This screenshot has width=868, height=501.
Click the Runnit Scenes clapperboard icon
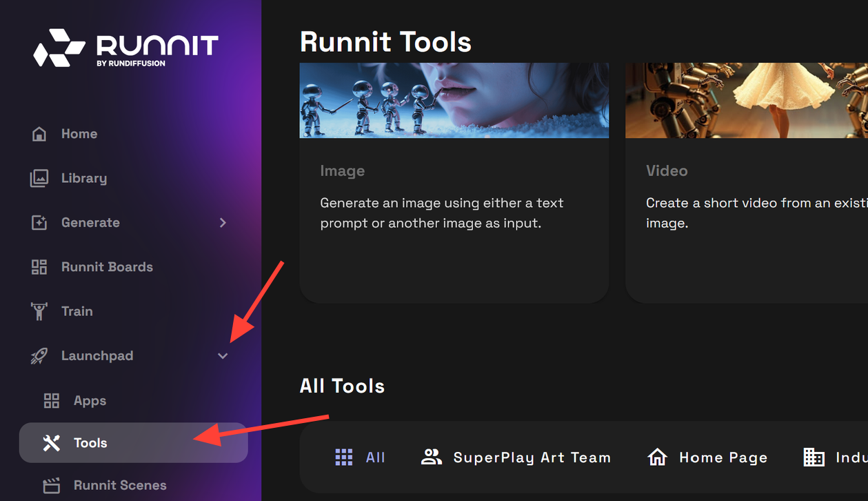[x=52, y=486]
